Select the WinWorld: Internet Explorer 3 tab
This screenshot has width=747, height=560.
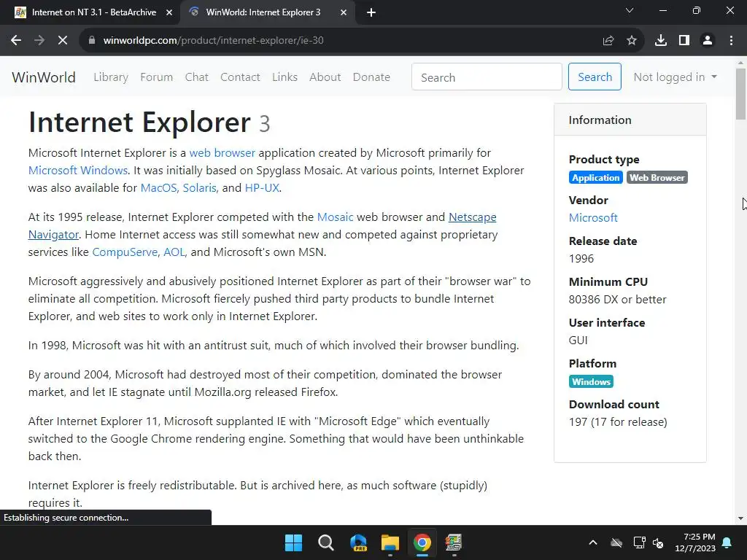click(263, 12)
